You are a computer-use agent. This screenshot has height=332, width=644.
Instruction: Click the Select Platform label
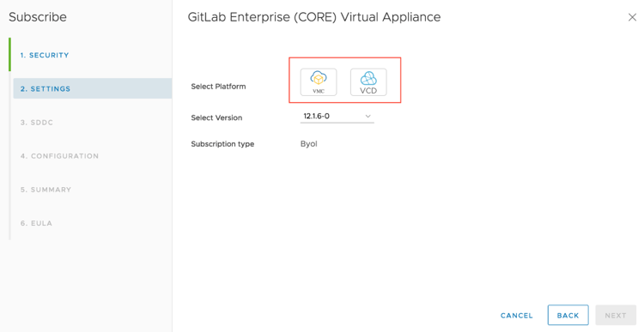pos(218,87)
